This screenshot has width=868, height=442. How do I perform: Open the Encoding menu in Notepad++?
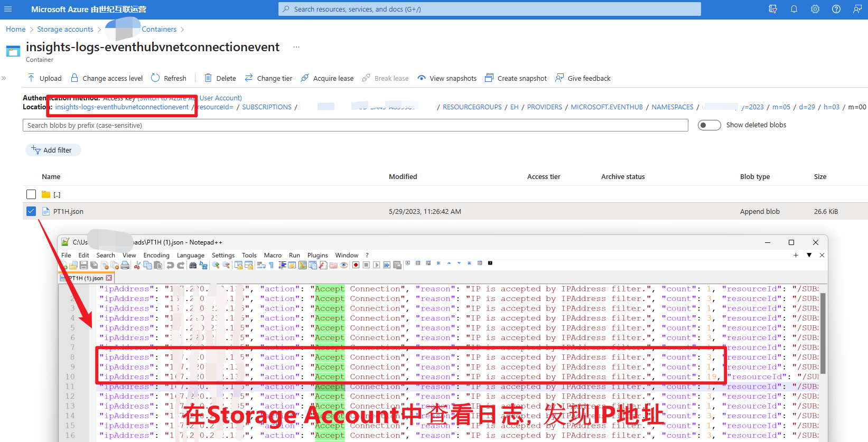point(156,255)
